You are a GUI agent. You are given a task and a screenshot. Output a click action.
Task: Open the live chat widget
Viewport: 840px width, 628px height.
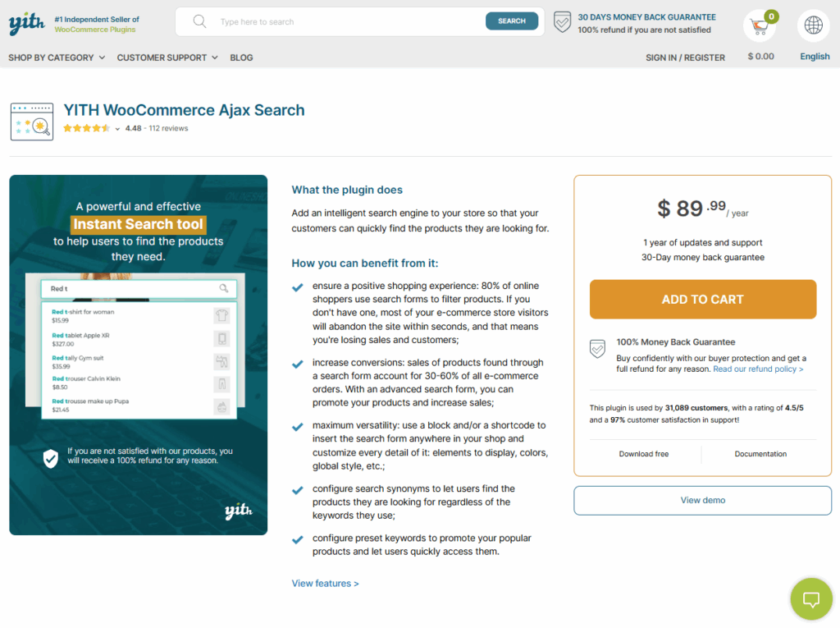(811, 599)
